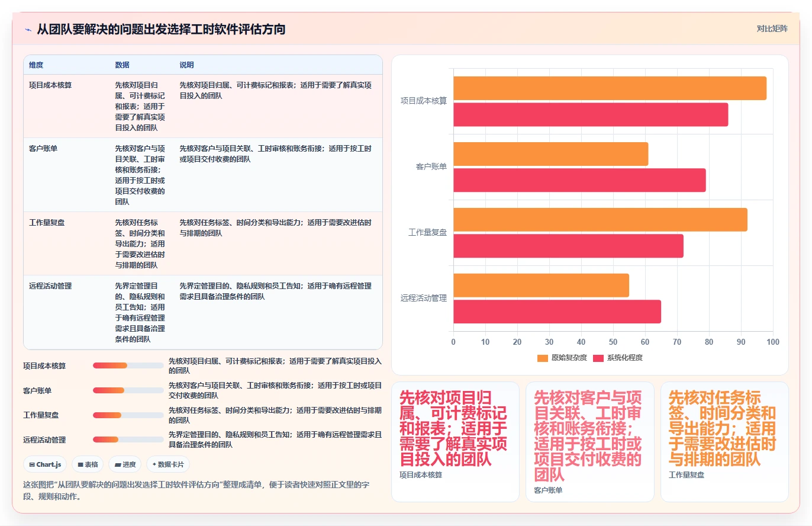Toggle the 原始复杂度 legend item

point(562,358)
